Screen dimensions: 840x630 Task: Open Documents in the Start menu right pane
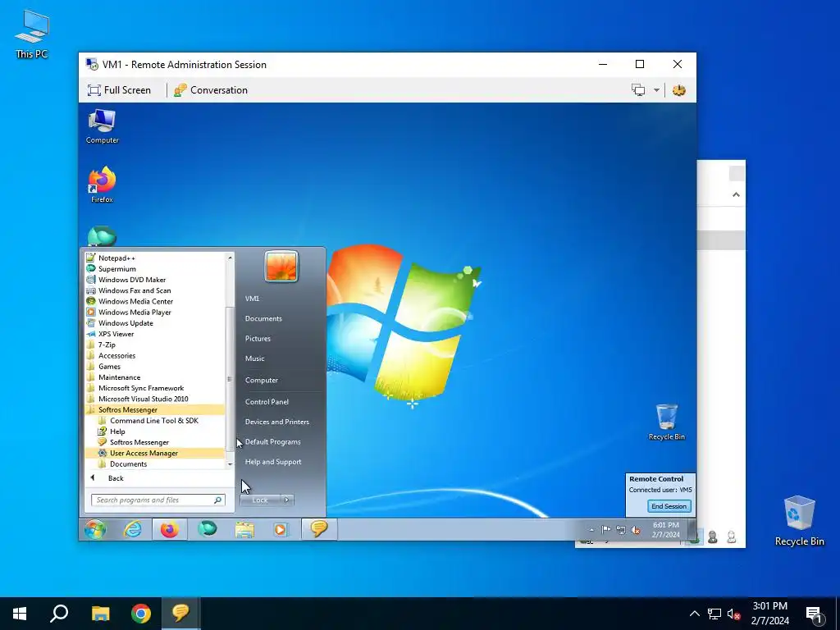(x=263, y=318)
